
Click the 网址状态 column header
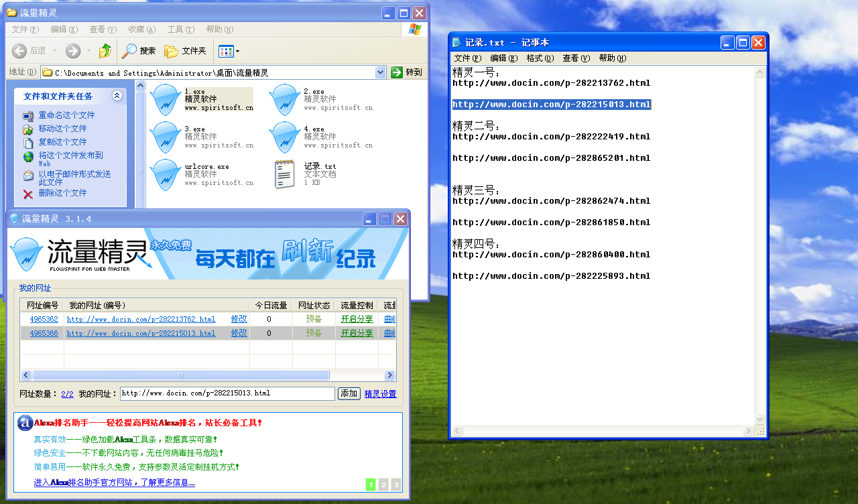coord(313,305)
